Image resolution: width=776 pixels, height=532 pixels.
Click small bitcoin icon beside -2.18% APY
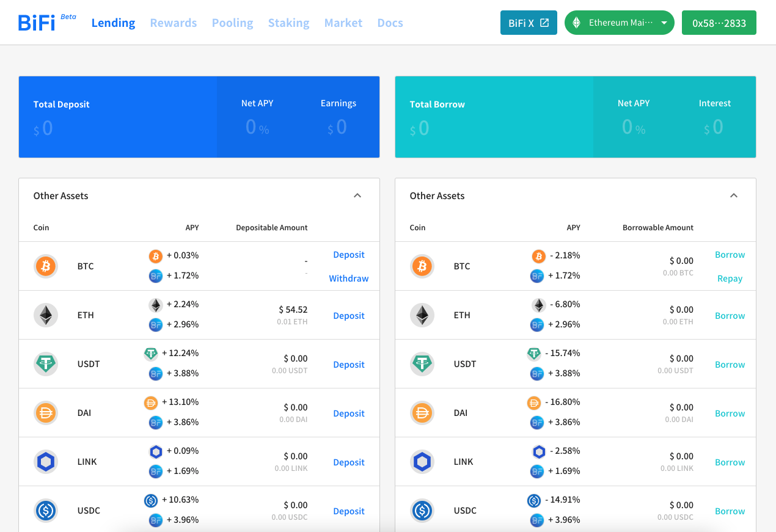click(538, 256)
